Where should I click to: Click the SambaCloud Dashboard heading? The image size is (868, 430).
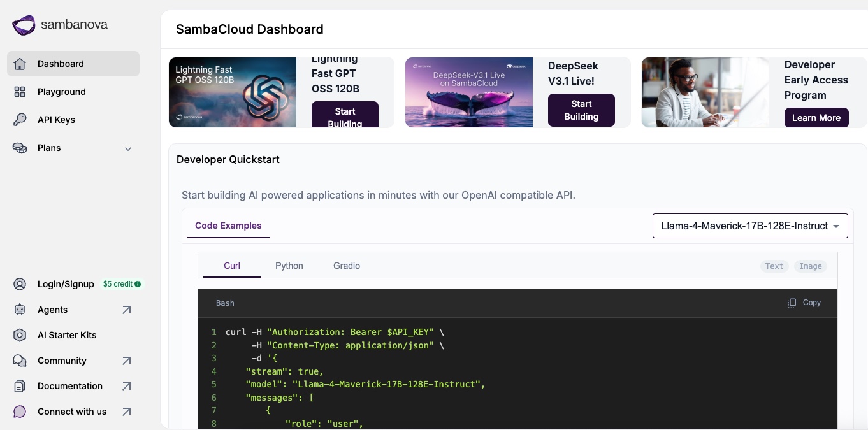tap(250, 29)
